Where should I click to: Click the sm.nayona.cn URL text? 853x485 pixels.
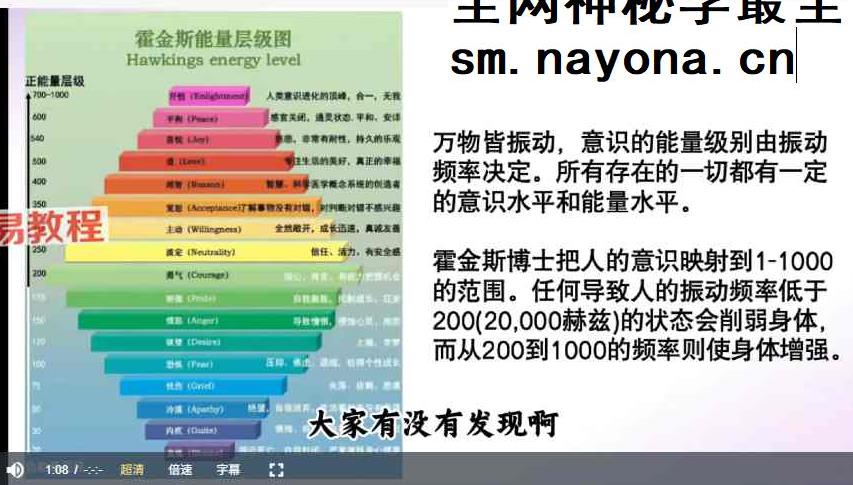click(x=622, y=60)
